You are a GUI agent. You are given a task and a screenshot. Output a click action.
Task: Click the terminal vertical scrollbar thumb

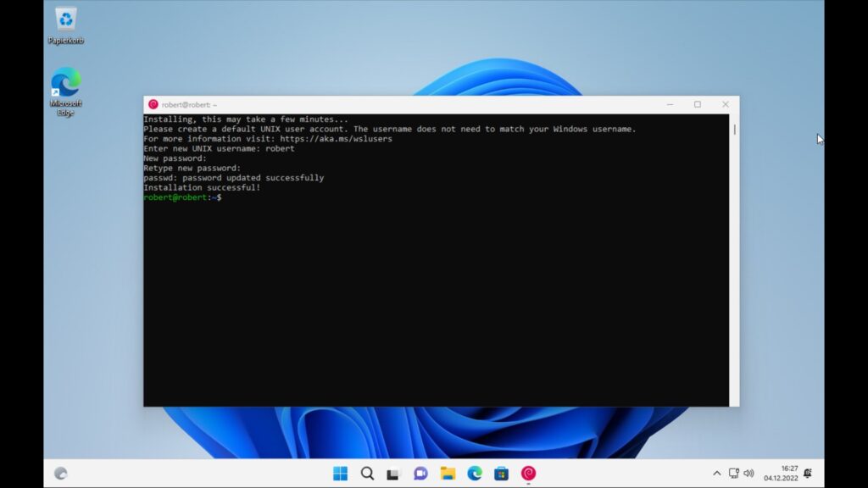coord(735,130)
